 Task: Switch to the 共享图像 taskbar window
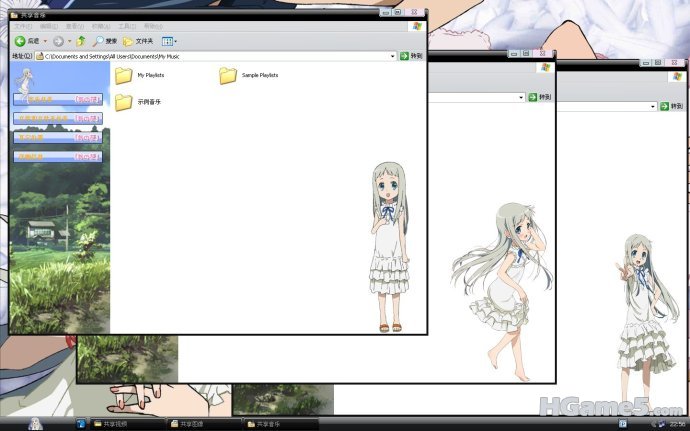[x=204, y=424]
